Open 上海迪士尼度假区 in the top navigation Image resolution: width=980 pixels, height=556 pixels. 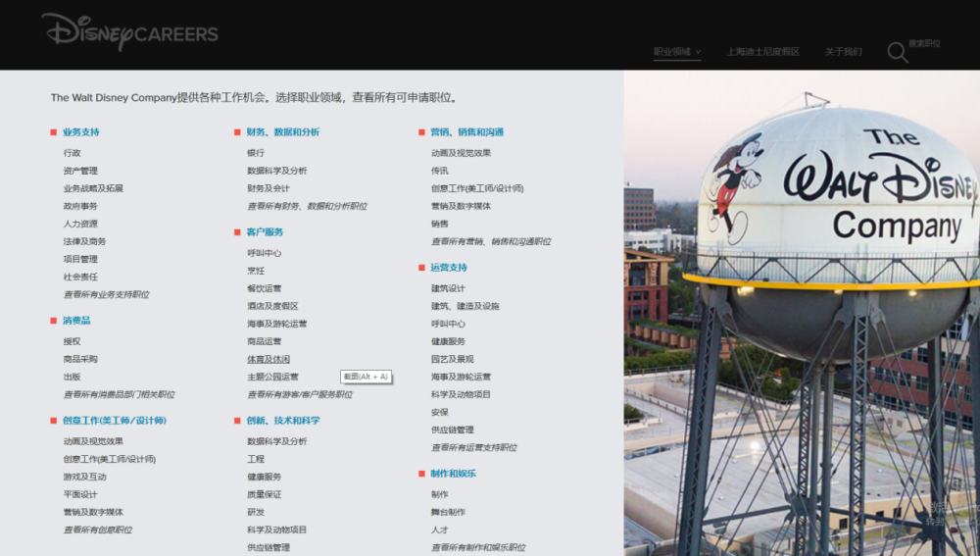[762, 52]
